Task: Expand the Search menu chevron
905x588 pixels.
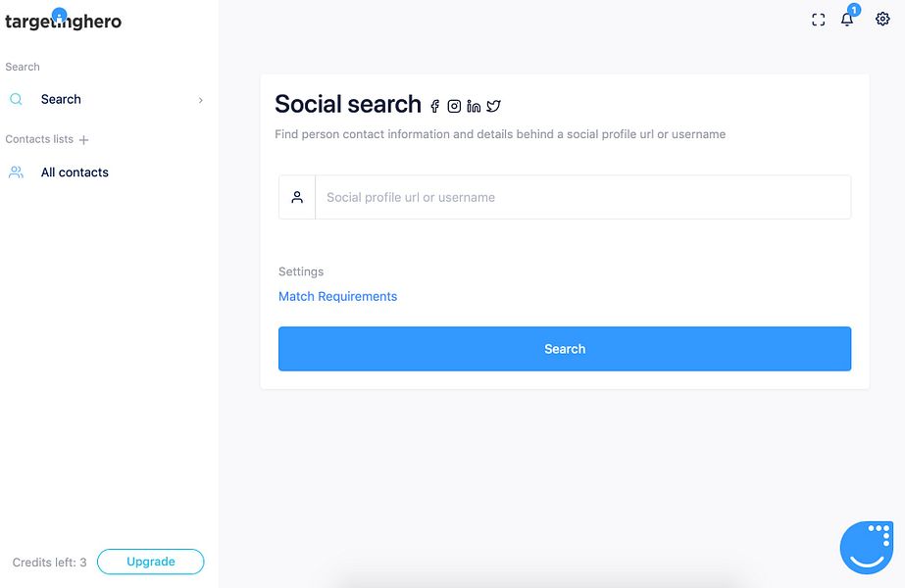Action: 201,100
